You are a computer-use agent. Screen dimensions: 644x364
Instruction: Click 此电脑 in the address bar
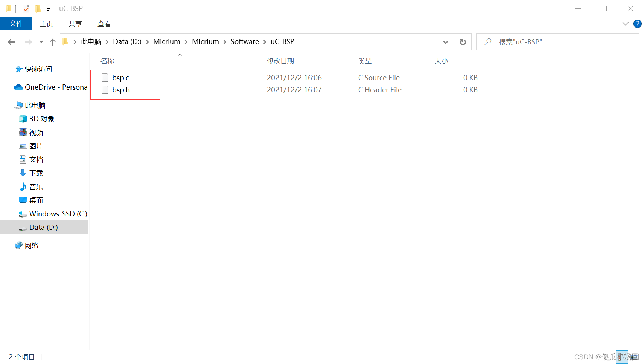(91, 41)
